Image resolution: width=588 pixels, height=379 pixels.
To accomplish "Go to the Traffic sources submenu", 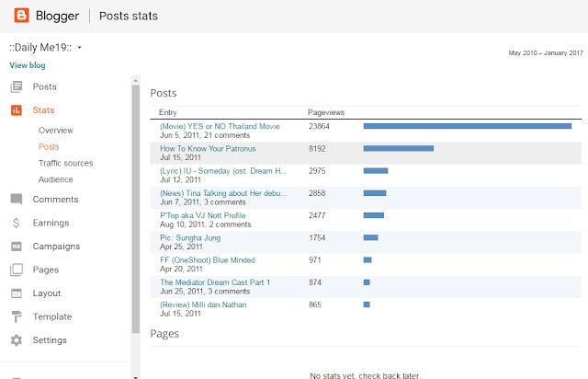I will coord(65,163).
